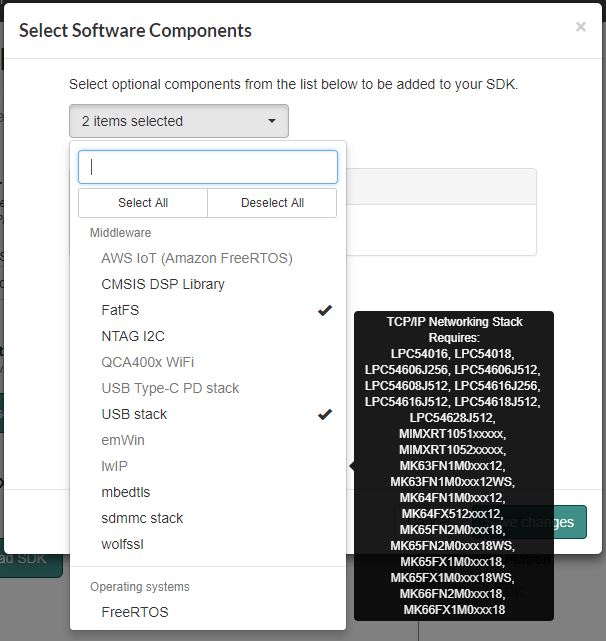The height and width of the screenshot is (641, 606).
Task: Close the Select Software Components dialog
Action: pos(581,27)
